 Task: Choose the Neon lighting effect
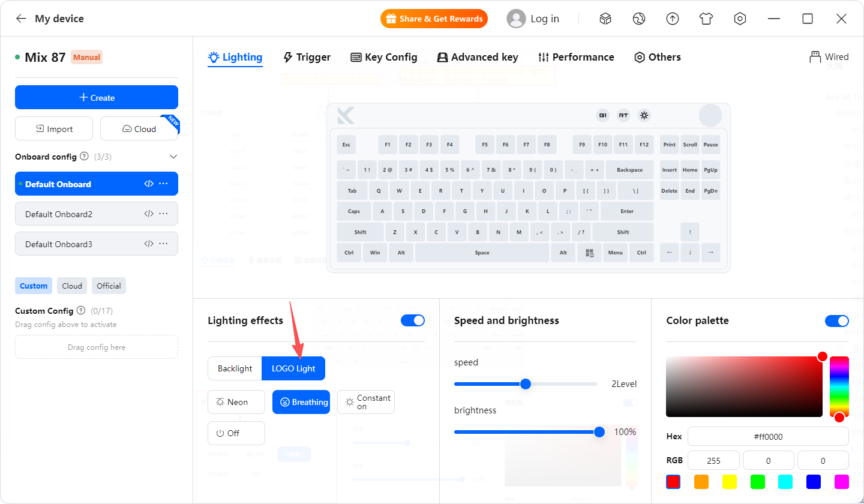pyautogui.click(x=236, y=402)
